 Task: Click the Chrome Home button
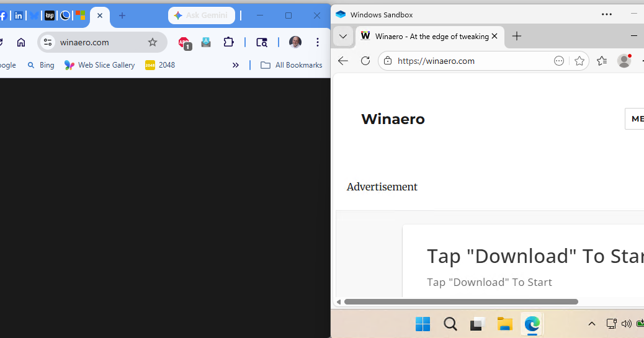(x=21, y=42)
